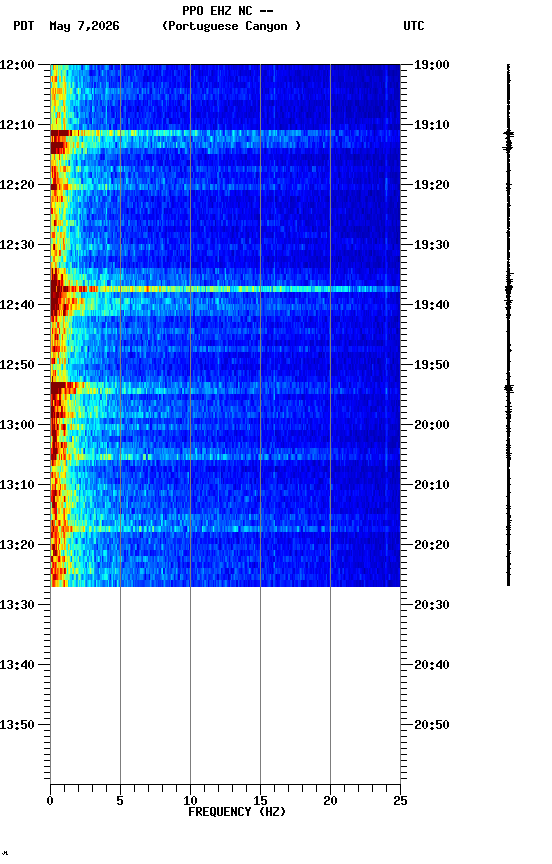Click the '20:50' UTC time label
This screenshot has height=864, width=552.
432,725
